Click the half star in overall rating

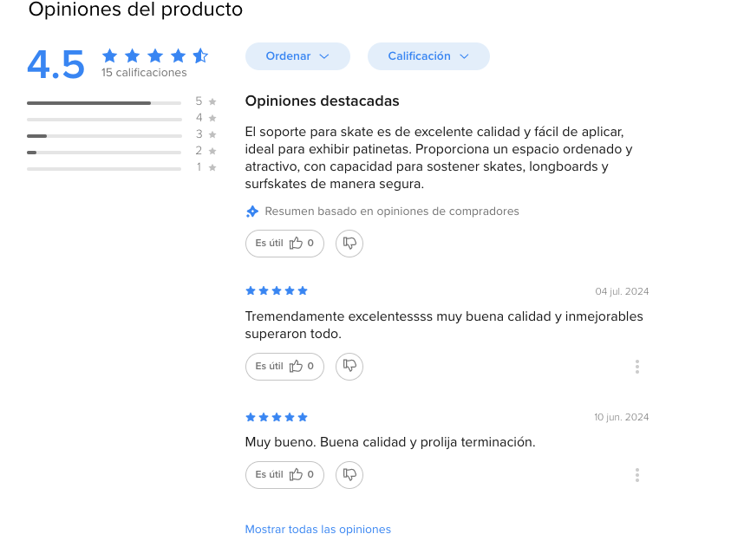click(x=201, y=55)
